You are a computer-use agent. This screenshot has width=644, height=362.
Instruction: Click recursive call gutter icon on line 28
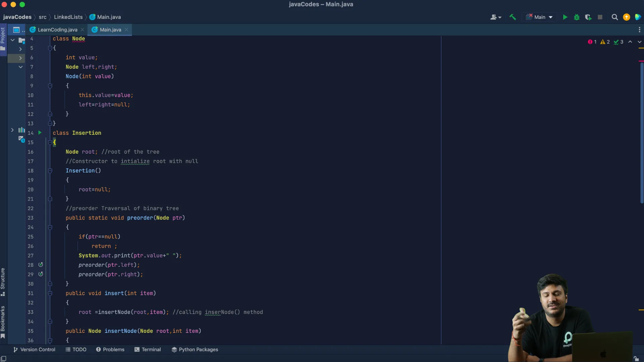[x=41, y=265]
